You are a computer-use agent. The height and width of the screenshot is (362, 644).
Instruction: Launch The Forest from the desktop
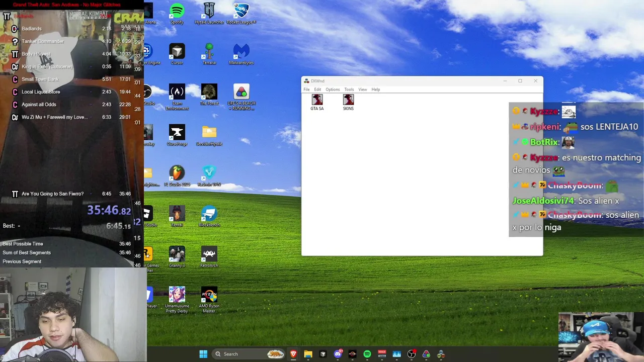click(209, 95)
